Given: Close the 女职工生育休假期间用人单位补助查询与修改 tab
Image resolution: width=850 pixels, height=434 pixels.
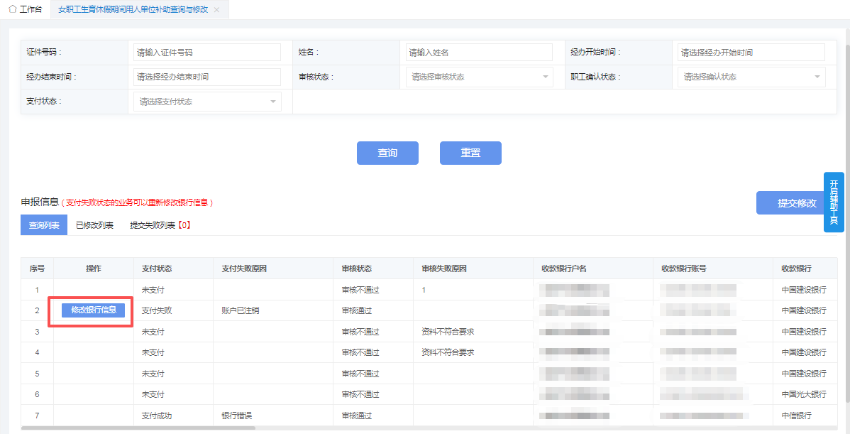Looking at the screenshot, I should [x=216, y=10].
